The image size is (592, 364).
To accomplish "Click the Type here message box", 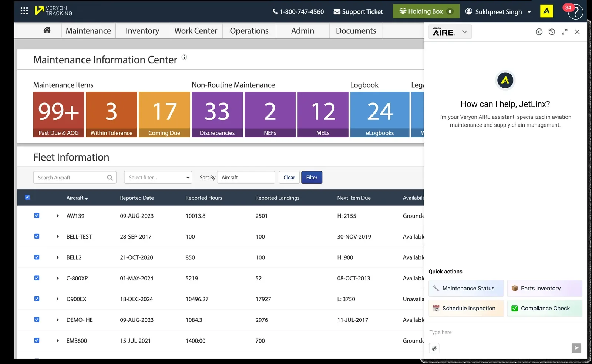I will pos(505,332).
